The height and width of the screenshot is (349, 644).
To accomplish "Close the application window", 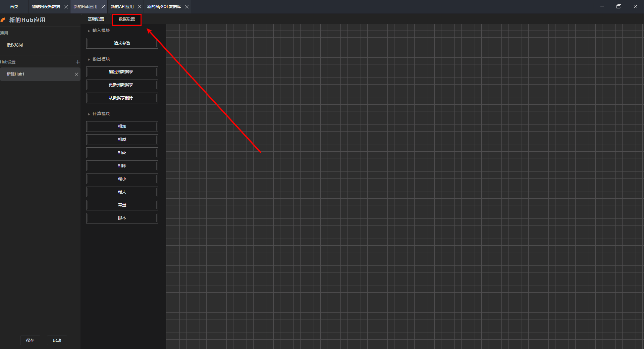I will tap(636, 6).
